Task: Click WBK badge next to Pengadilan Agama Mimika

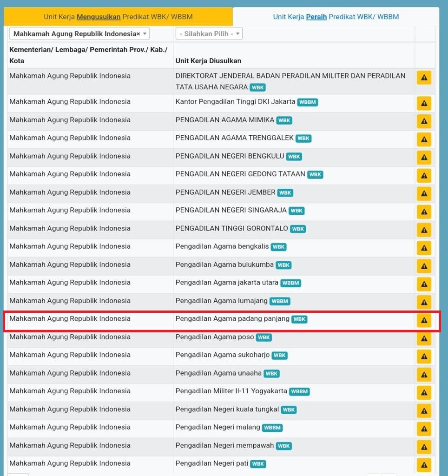Action: pos(284,120)
